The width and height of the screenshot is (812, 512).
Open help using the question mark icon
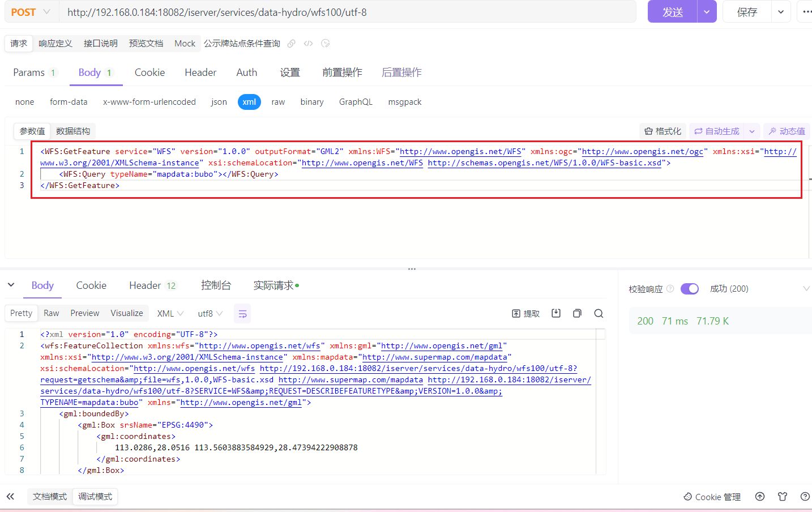[x=805, y=497]
